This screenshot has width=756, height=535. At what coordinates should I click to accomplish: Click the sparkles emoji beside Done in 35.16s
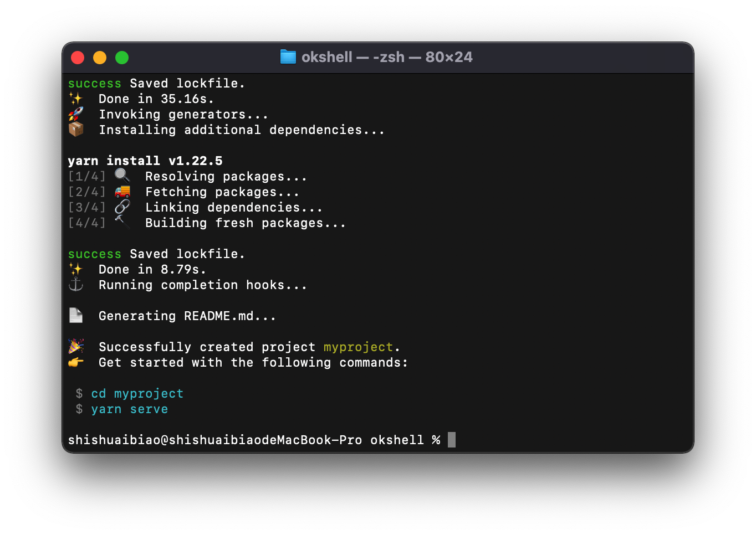75,99
